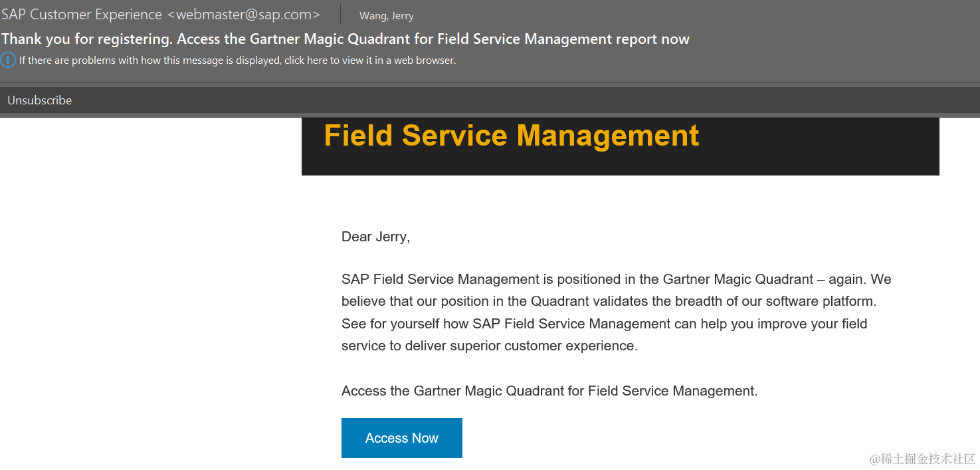Click the Unsubscribe link
This screenshot has height=470, width=980.
pyautogui.click(x=40, y=100)
